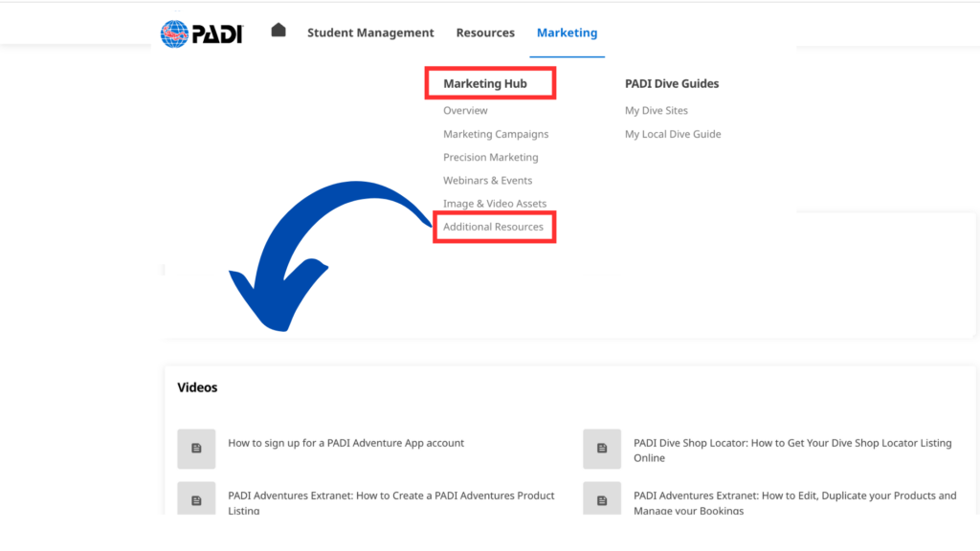Expand the Resources menu

(x=485, y=33)
